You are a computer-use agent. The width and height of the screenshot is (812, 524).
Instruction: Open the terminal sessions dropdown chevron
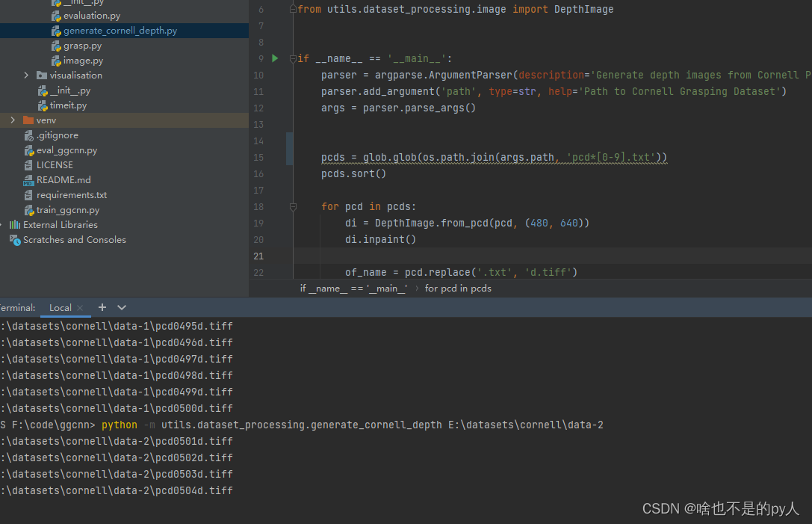click(x=121, y=306)
